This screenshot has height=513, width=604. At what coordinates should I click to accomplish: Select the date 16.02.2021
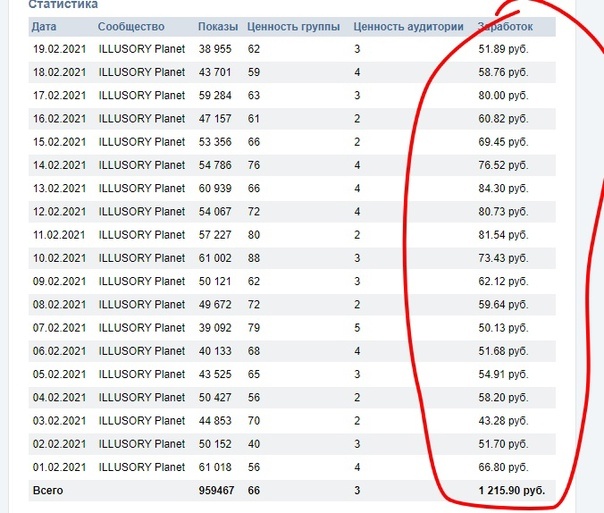tap(59, 119)
